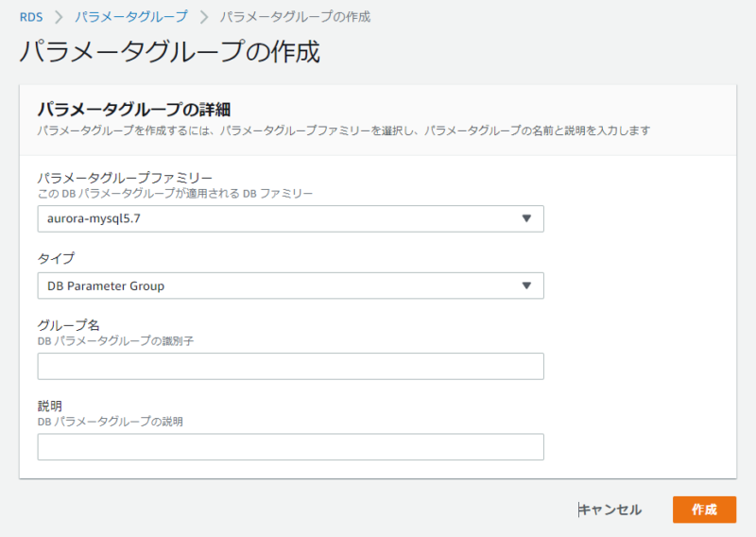This screenshot has height=537, width=756.
Task: Click chevron separator before パラメータグループの作成 breadcrumb
Action: pyautogui.click(x=204, y=17)
